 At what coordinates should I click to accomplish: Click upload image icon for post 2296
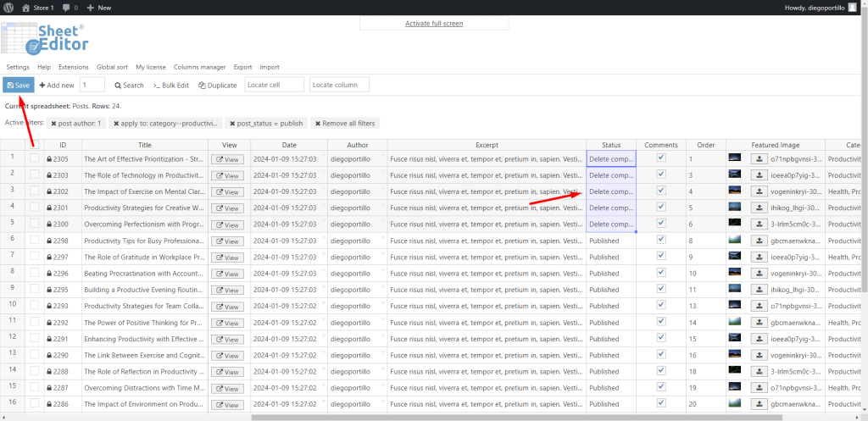pos(759,274)
